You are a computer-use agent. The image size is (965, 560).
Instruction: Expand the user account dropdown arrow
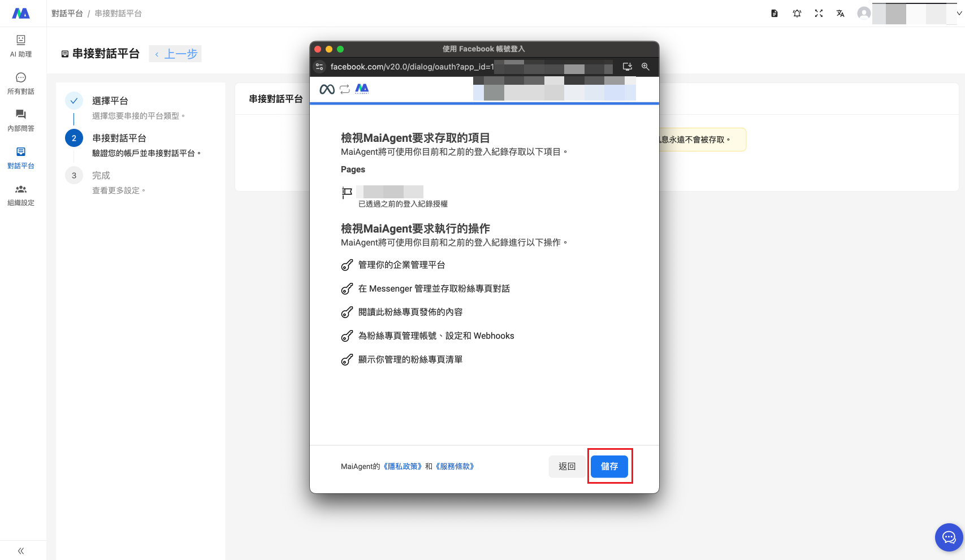959,14
